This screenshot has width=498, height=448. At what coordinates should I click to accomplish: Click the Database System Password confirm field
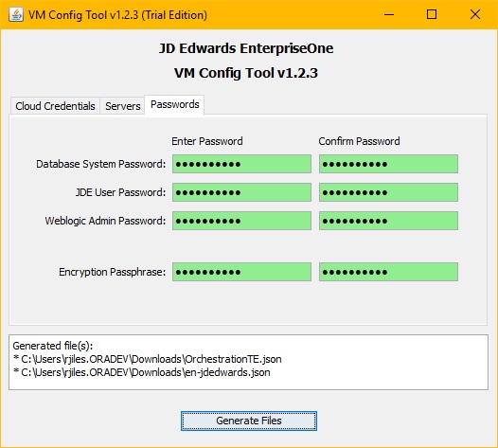(388, 164)
